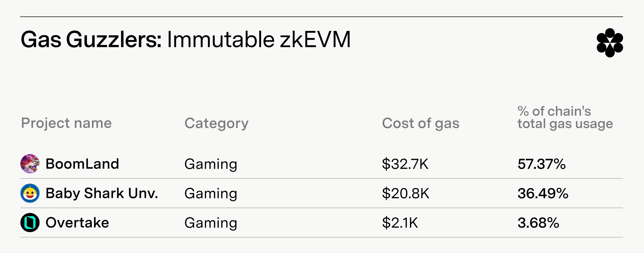Click the Project name column header

[66, 123]
